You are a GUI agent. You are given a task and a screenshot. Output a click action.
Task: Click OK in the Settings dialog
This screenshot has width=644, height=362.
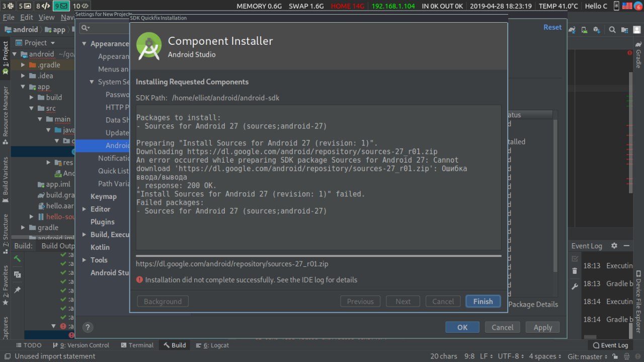pos(462,327)
